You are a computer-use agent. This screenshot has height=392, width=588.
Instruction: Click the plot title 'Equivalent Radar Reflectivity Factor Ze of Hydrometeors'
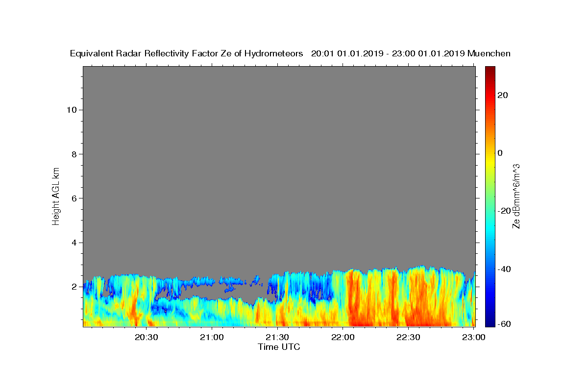point(186,54)
